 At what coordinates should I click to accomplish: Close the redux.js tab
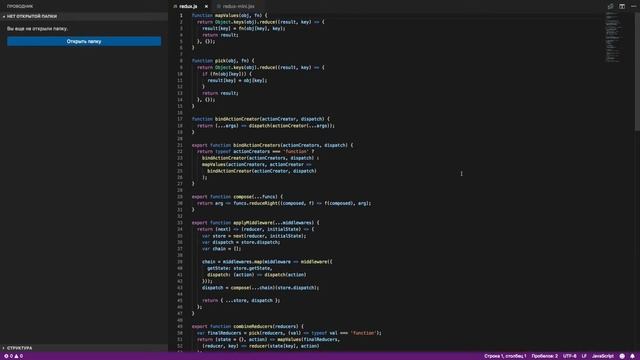[206, 6]
